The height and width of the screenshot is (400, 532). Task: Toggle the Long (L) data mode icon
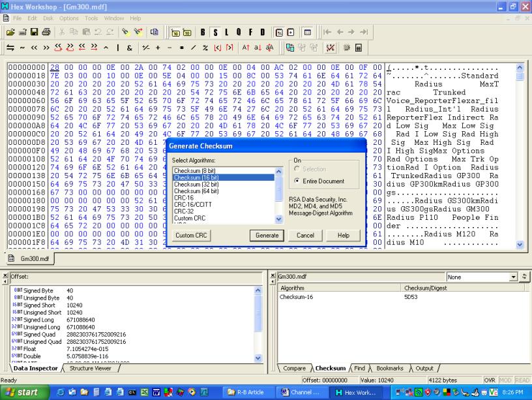[x=226, y=32]
